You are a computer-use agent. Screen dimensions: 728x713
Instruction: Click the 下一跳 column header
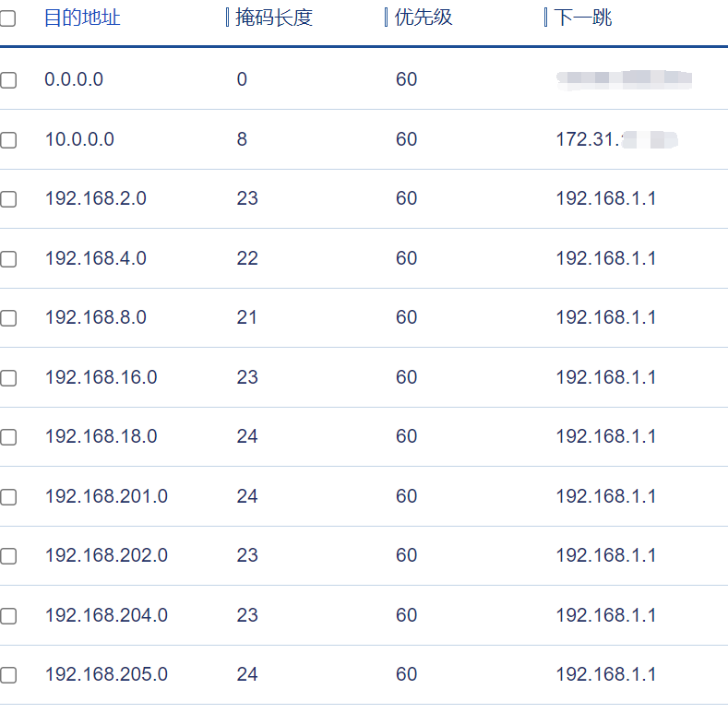[583, 18]
